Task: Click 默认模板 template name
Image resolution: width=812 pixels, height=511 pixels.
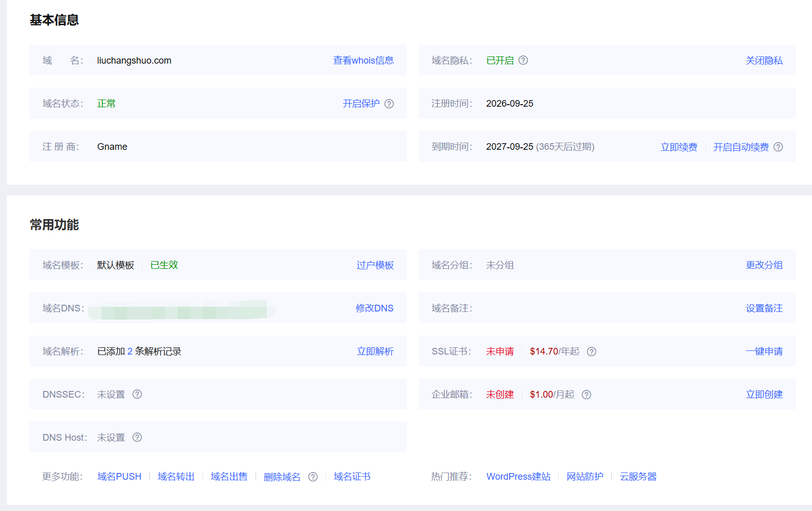Action: pos(115,265)
